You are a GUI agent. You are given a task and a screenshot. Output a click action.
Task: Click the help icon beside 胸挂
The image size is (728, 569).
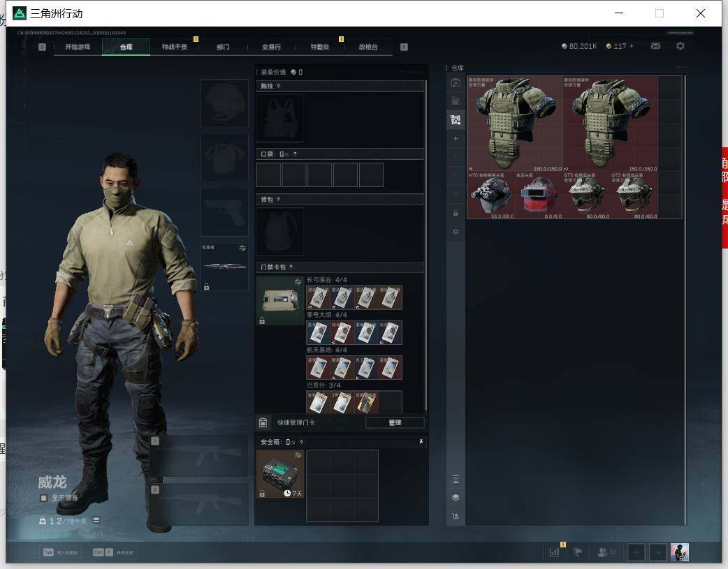[x=278, y=87]
